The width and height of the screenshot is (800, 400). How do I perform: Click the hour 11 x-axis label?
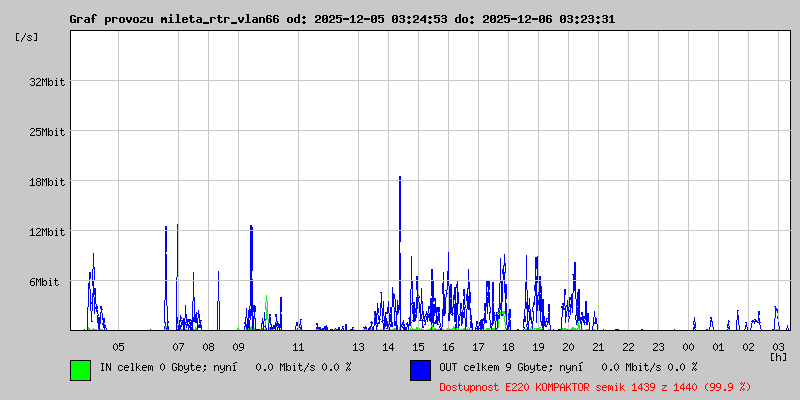coord(298,347)
